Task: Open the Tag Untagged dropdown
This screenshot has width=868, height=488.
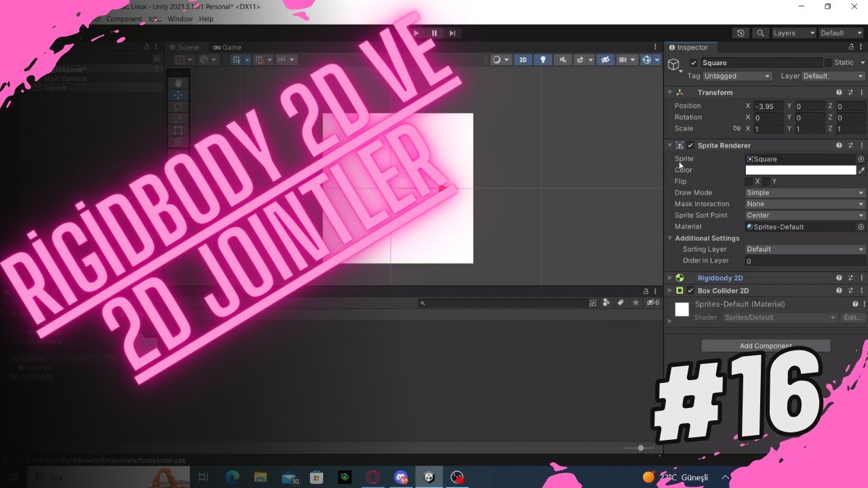Action: (x=737, y=76)
